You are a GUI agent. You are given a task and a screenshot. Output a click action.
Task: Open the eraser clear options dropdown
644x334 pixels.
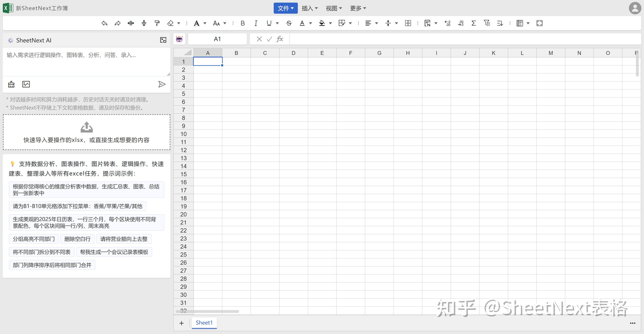click(179, 23)
